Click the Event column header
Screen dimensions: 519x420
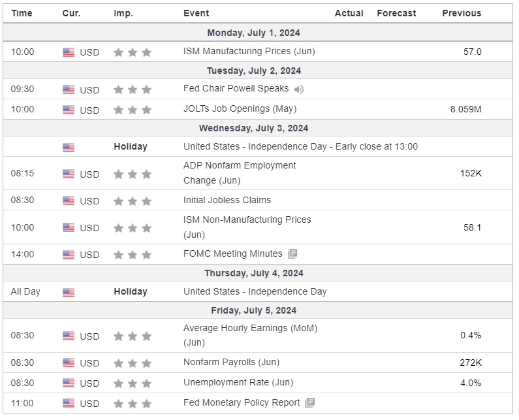coord(197,13)
